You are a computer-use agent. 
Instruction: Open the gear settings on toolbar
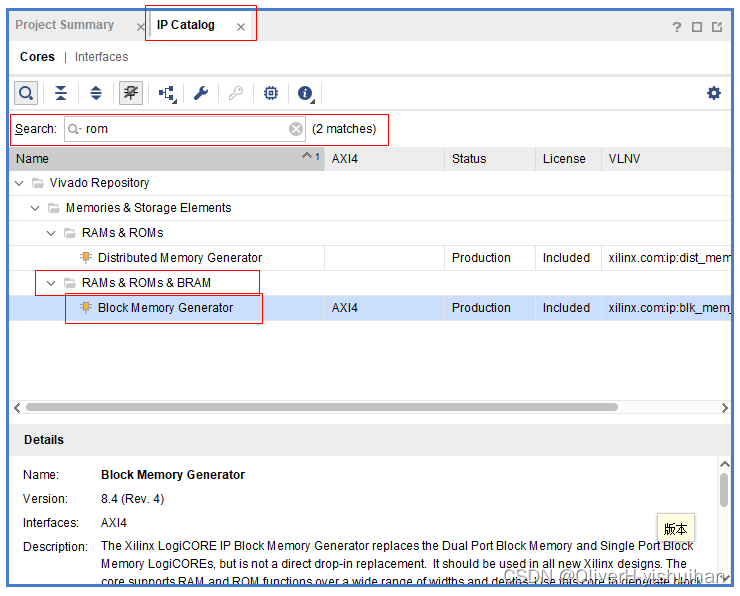click(x=714, y=93)
